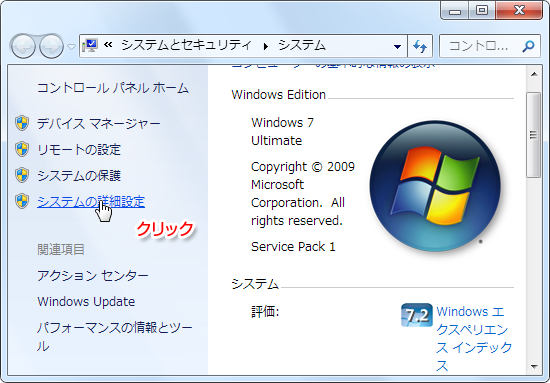This screenshot has height=383, width=550.
Task: Click the shield icon beside システムの詳細設定
Action: [x=22, y=201]
